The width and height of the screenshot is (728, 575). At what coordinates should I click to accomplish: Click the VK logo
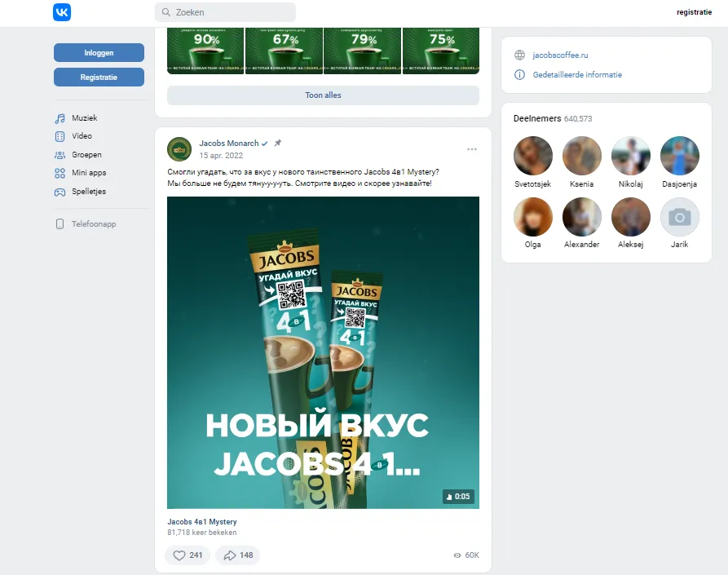click(x=62, y=11)
